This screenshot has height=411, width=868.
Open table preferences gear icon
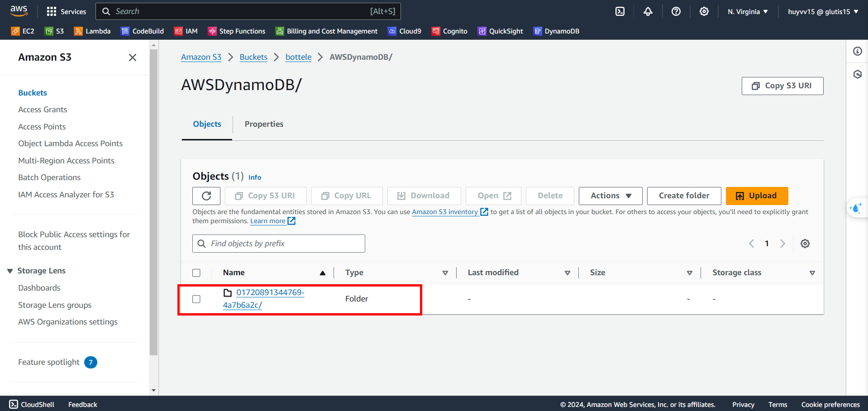pos(805,244)
